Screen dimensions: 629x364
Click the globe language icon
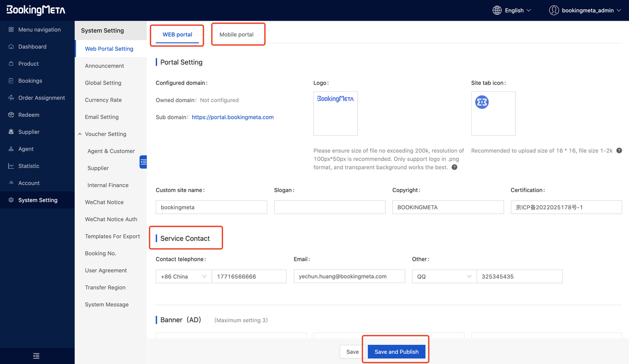click(497, 10)
